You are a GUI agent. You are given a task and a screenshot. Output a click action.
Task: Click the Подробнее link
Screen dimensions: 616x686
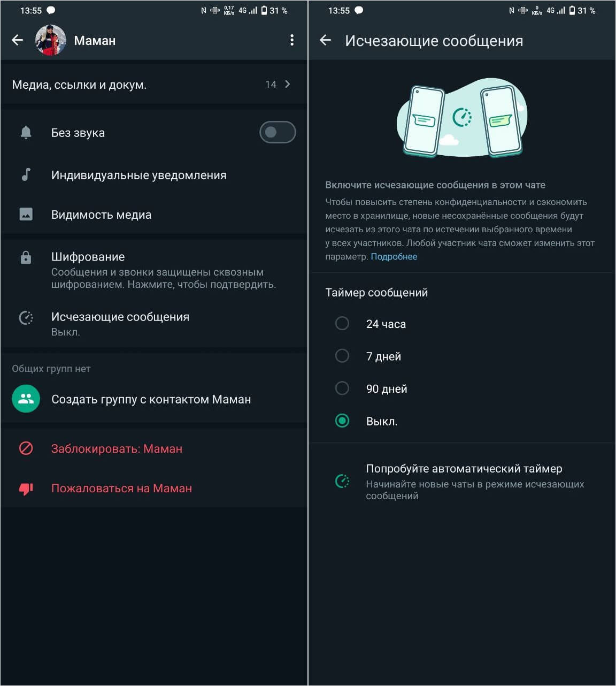click(x=394, y=257)
